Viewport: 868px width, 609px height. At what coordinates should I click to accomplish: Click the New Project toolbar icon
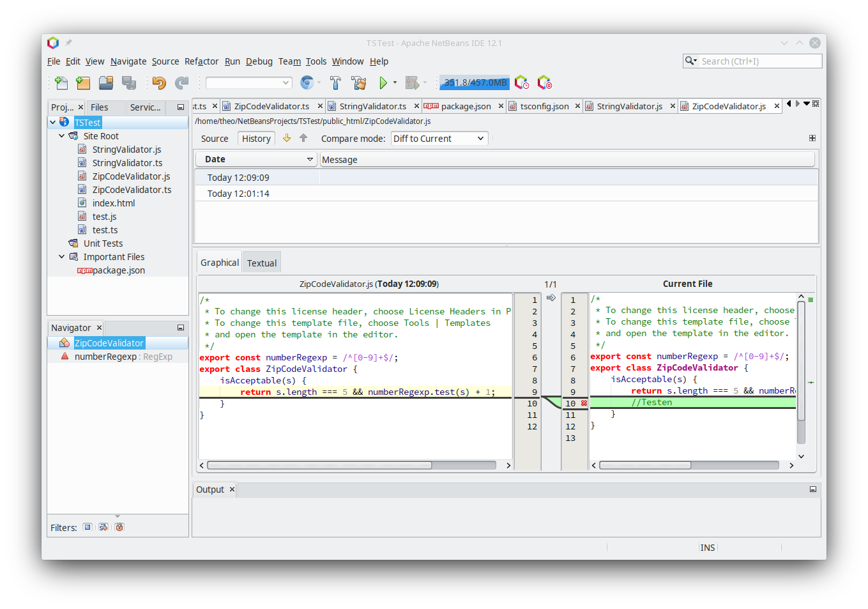(x=83, y=82)
